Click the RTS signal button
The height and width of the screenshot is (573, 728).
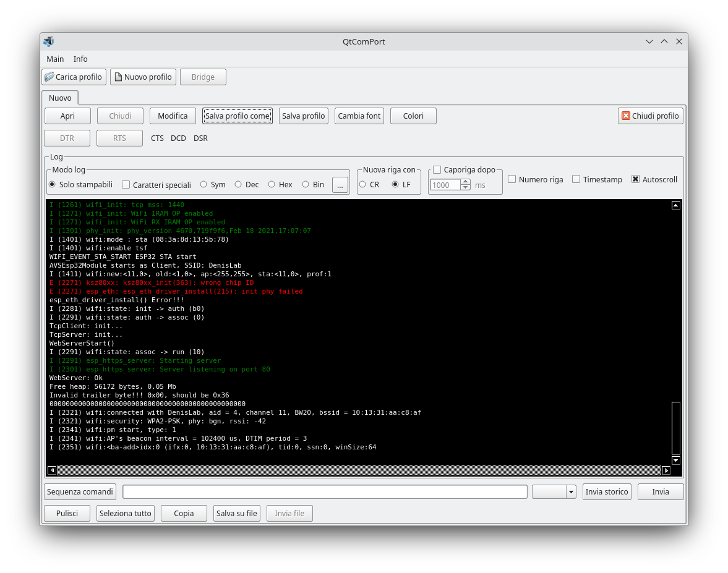click(x=119, y=138)
